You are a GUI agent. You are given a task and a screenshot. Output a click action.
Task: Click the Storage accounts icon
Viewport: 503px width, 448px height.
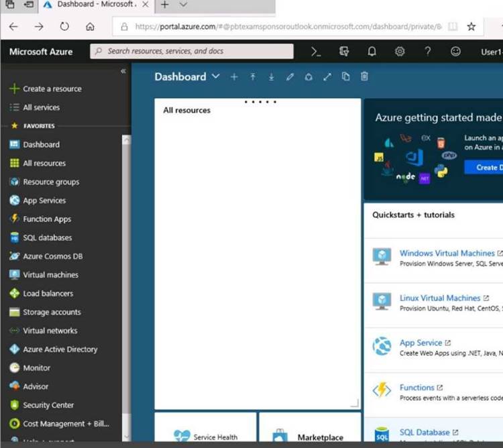(15, 312)
